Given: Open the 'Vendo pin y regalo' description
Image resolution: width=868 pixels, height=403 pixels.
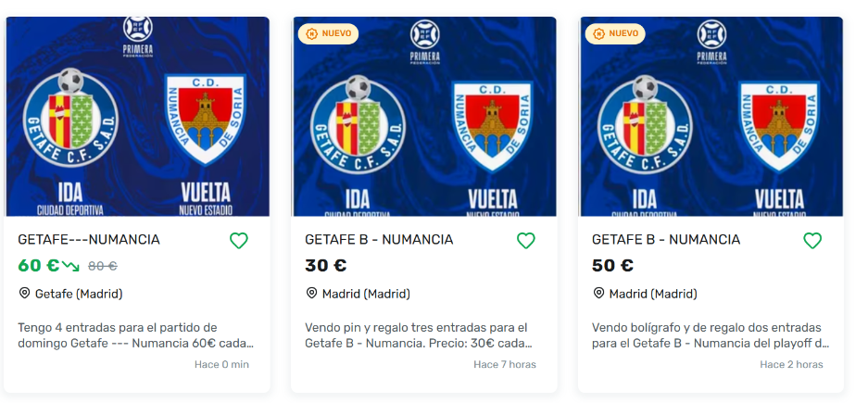Looking at the screenshot, I should (x=422, y=335).
